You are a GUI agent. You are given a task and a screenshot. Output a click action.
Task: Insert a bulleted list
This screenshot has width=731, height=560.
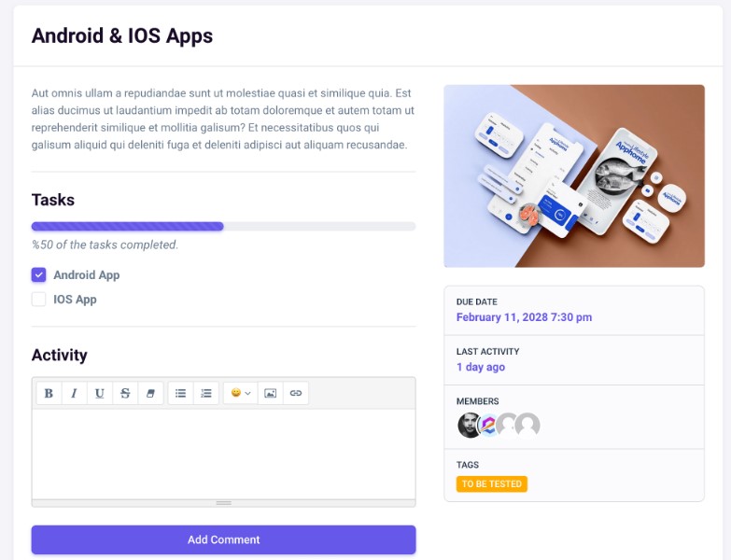point(181,393)
